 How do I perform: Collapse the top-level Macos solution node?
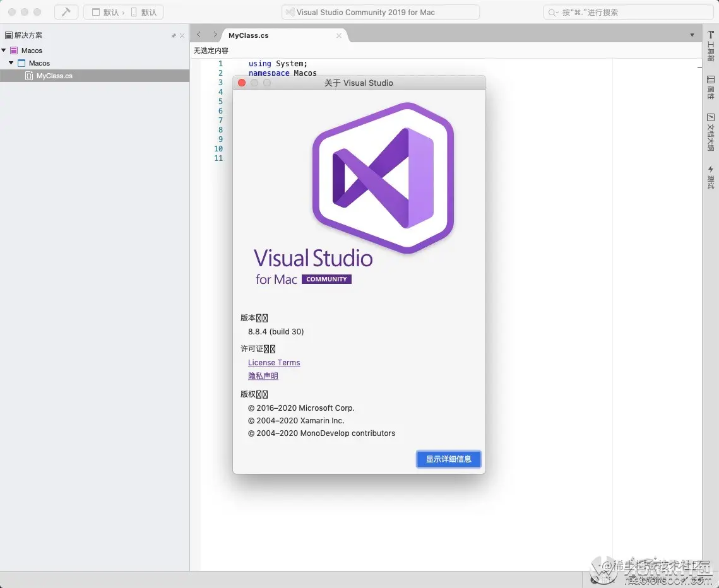[x=4, y=50]
